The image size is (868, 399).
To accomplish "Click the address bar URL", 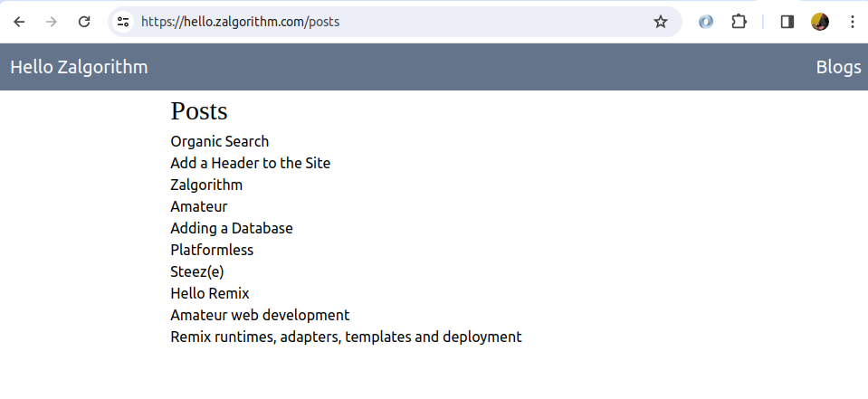I will [x=240, y=22].
